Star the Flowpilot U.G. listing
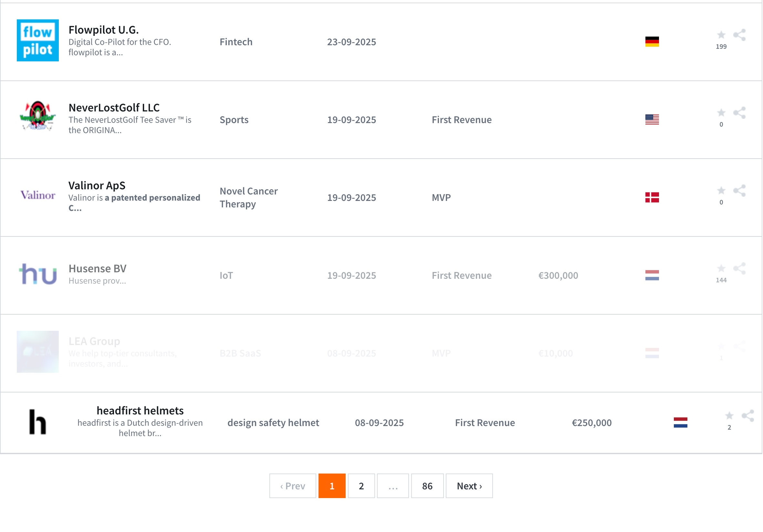The height and width of the screenshot is (532, 763). click(721, 35)
